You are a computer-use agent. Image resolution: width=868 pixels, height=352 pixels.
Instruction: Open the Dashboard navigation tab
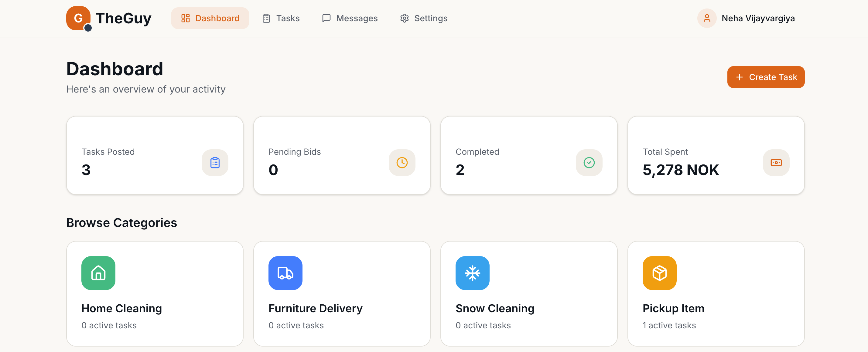[210, 18]
